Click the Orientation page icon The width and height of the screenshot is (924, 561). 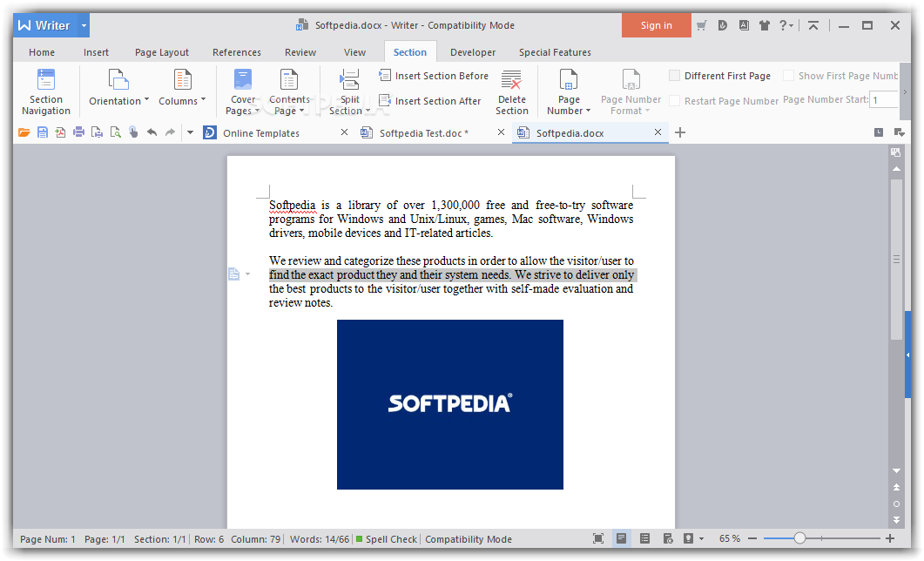(x=118, y=79)
